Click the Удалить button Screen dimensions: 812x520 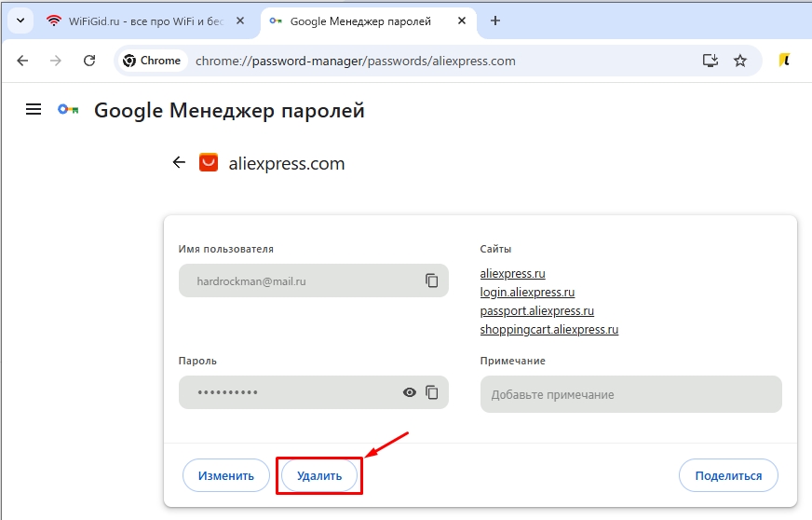pyautogui.click(x=319, y=475)
